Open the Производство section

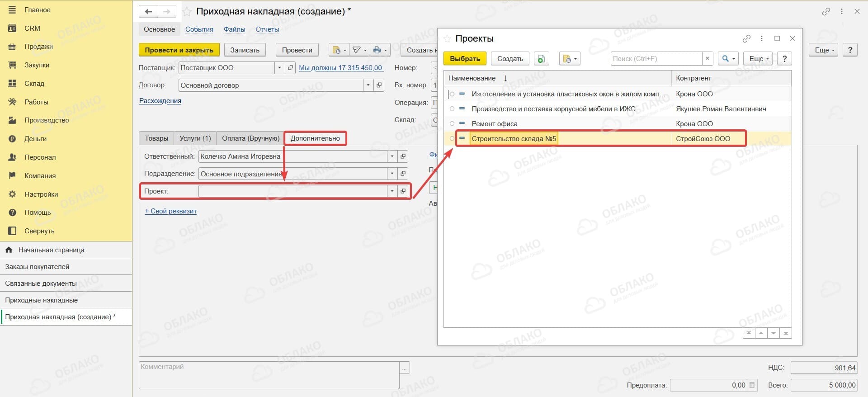click(x=47, y=120)
